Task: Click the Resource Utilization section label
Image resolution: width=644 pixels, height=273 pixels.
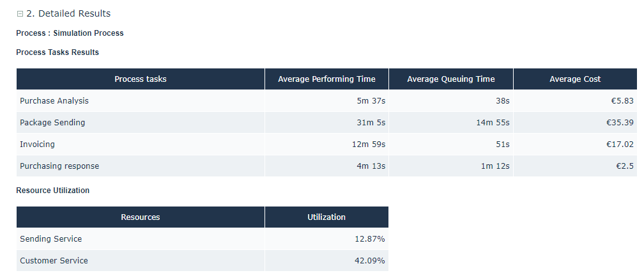Action: 52,191
